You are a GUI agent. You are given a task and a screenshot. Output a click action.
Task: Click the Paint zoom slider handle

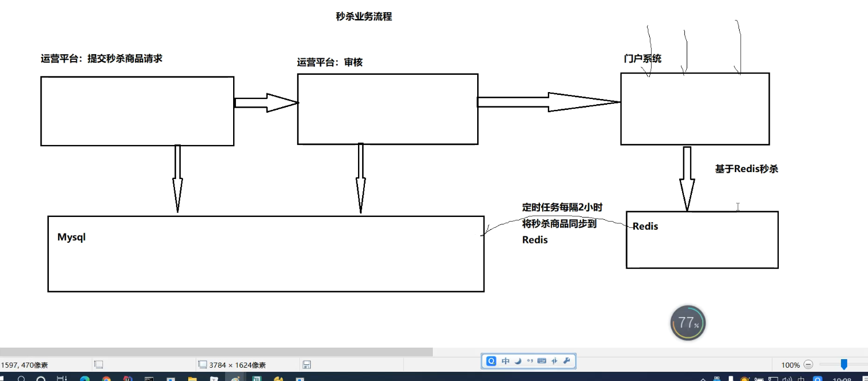pyautogui.click(x=844, y=364)
